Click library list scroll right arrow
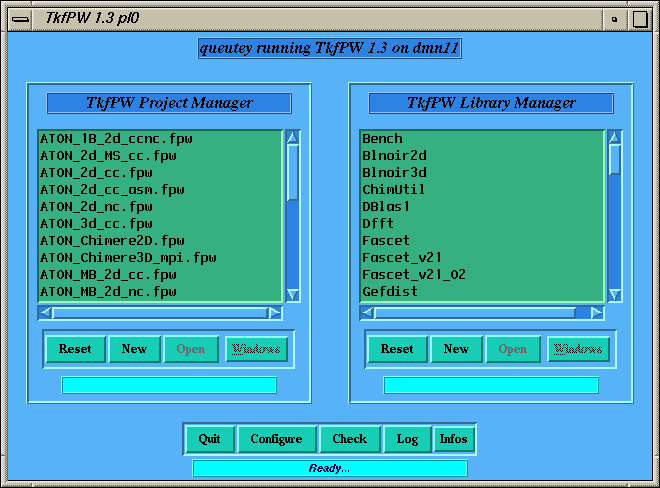The width and height of the screenshot is (660, 488). (597, 313)
